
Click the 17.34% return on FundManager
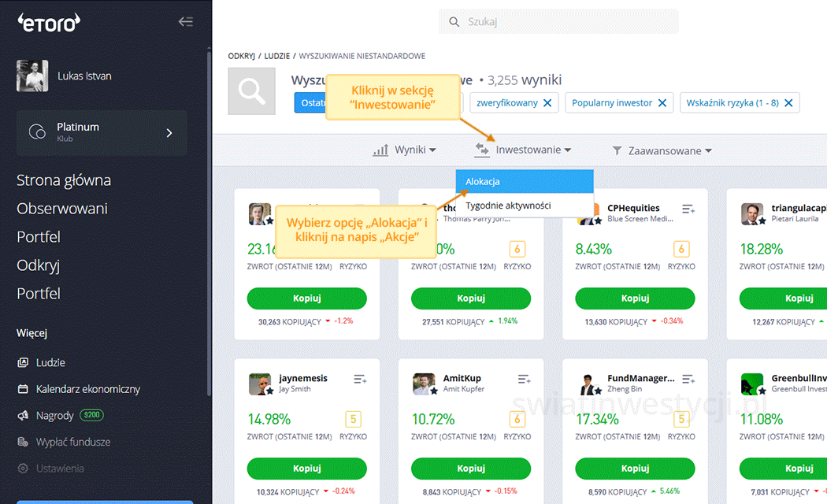(x=597, y=419)
